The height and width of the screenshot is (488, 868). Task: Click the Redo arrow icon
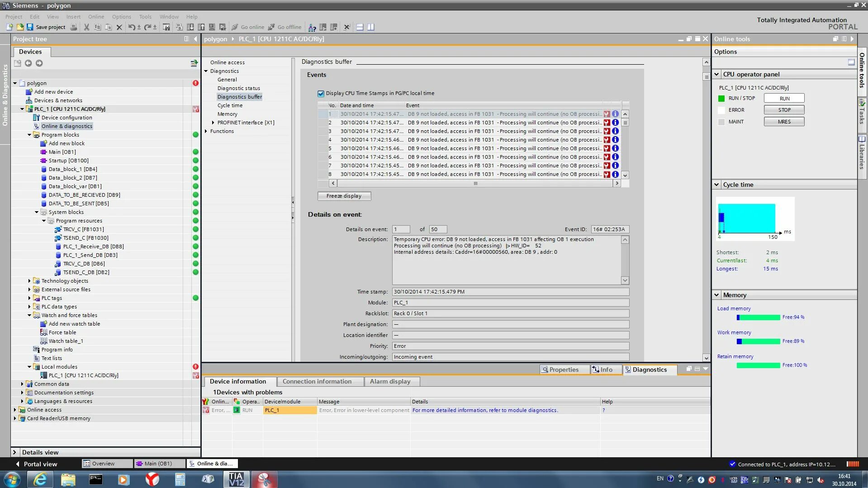pyautogui.click(x=147, y=27)
